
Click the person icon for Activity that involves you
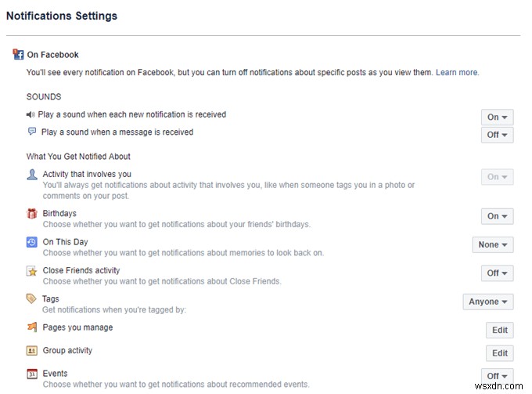pos(32,175)
